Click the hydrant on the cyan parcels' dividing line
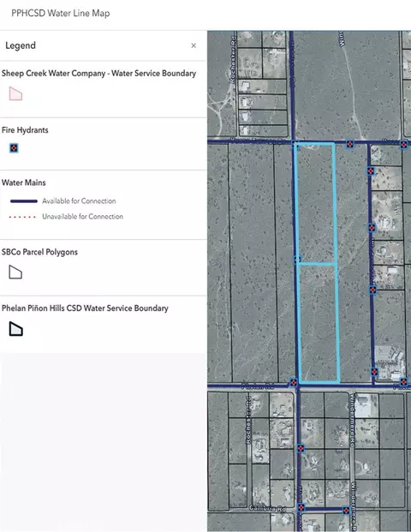 [297, 260]
